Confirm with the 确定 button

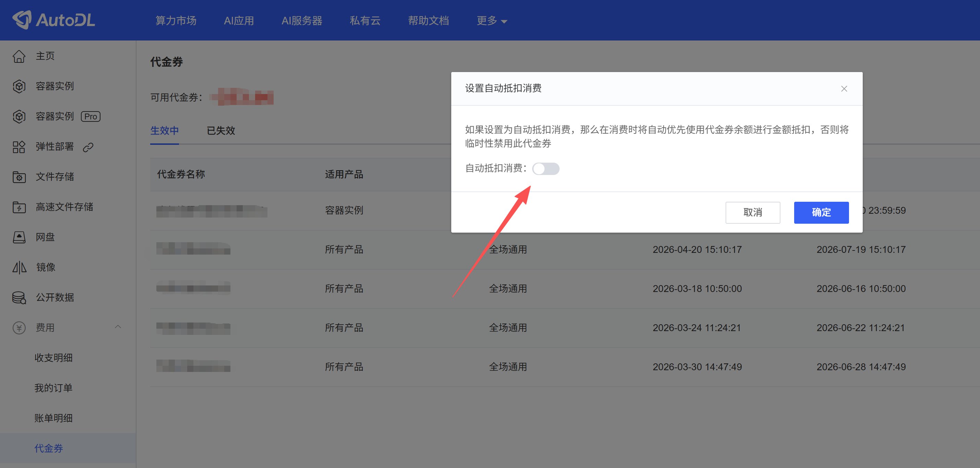coord(821,212)
